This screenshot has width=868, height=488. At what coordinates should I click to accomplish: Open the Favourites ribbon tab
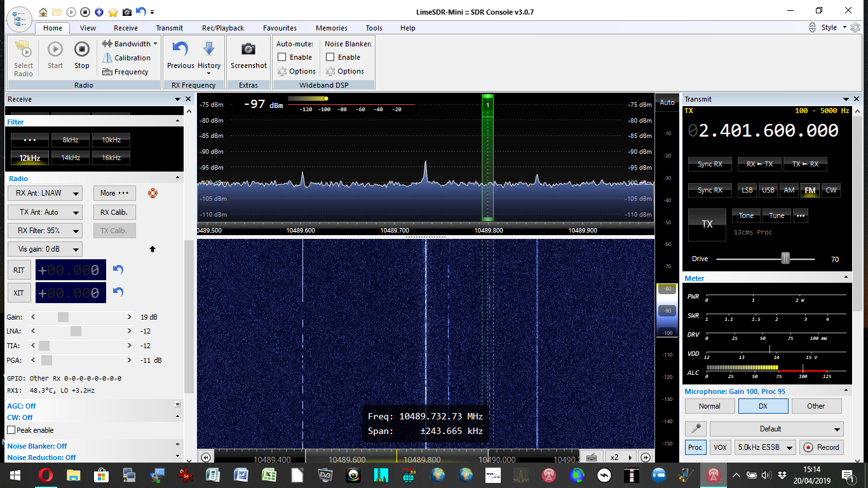[x=280, y=28]
